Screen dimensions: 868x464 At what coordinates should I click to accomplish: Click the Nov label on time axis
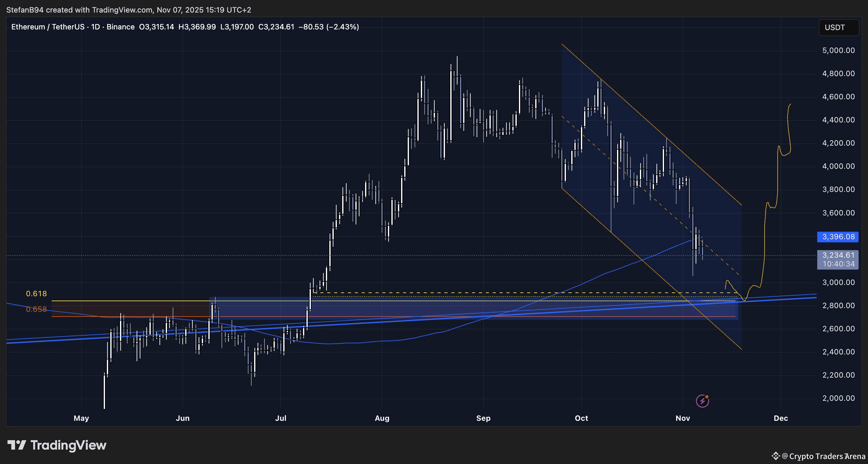click(x=683, y=418)
